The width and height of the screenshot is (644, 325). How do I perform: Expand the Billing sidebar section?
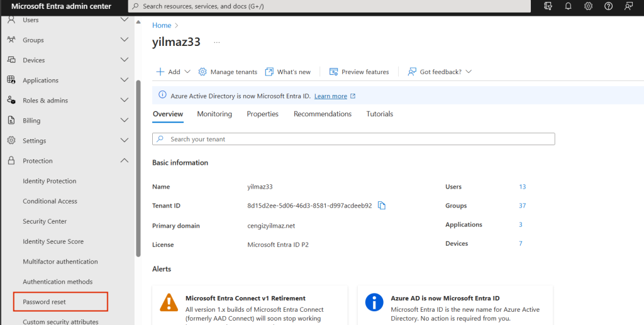tap(124, 121)
